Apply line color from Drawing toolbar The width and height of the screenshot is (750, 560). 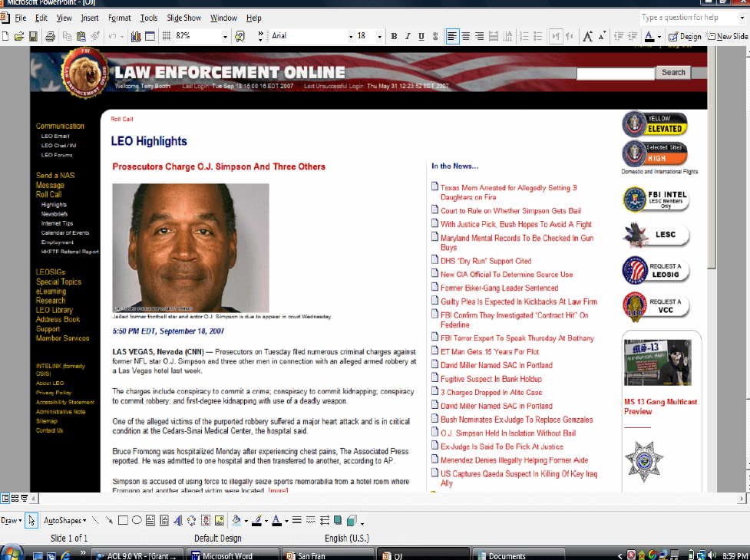[257, 520]
